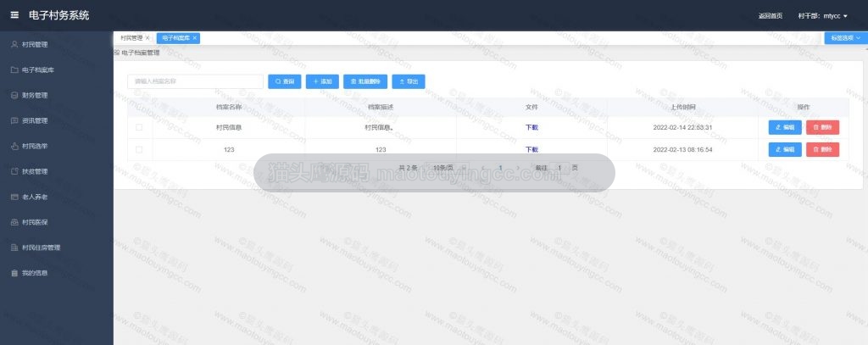Focus the archive name search field
Viewport: 868px width, 345px height.
point(196,81)
